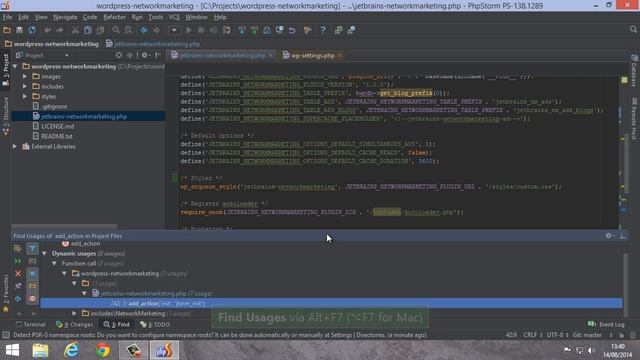Toggle the filter funnel button in Find panel

point(32,248)
